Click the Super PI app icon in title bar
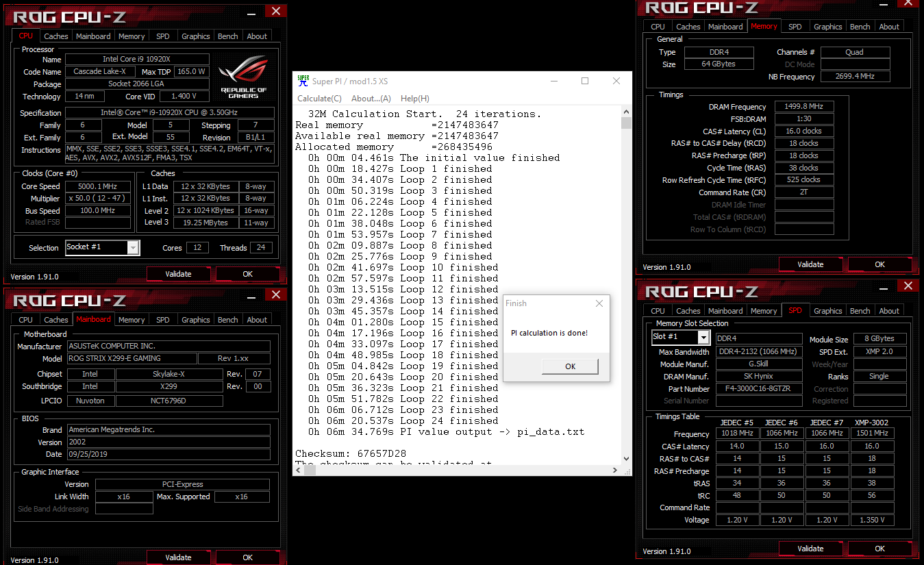The height and width of the screenshot is (565, 924). (x=303, y=81)
